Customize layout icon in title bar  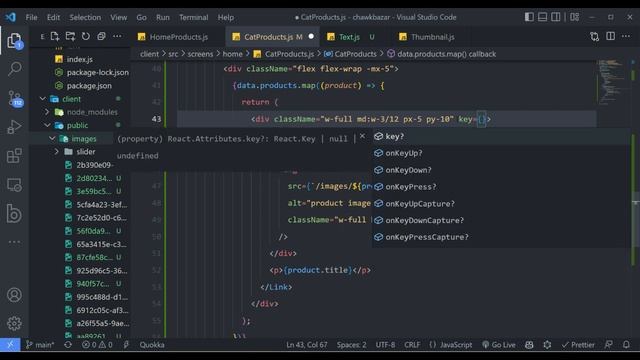[575, 17]
